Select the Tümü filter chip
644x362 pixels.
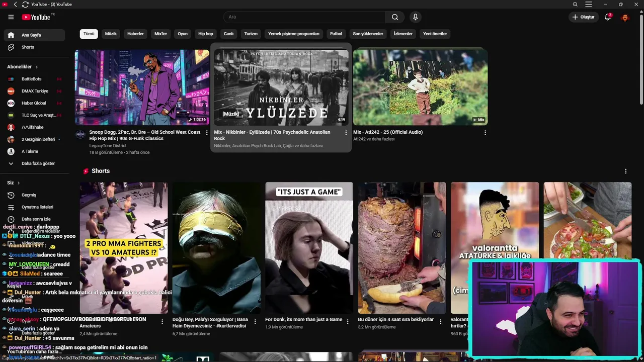(x=89, y=34)
